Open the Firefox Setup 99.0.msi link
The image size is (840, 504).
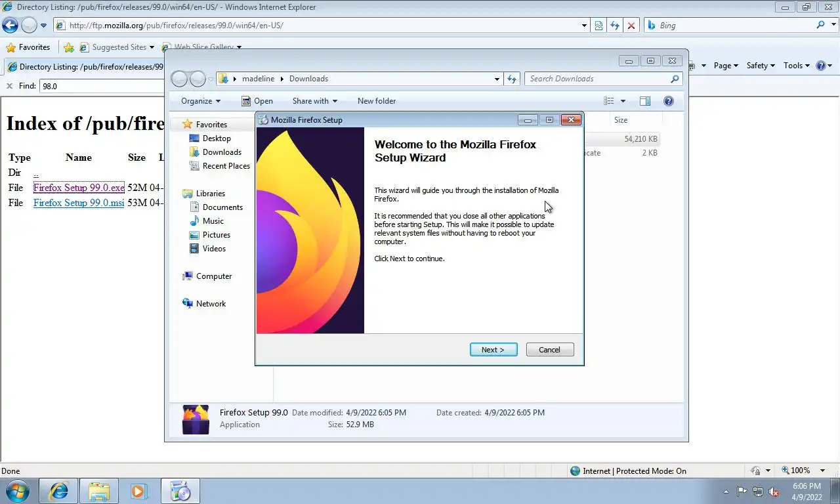(79, 203)
